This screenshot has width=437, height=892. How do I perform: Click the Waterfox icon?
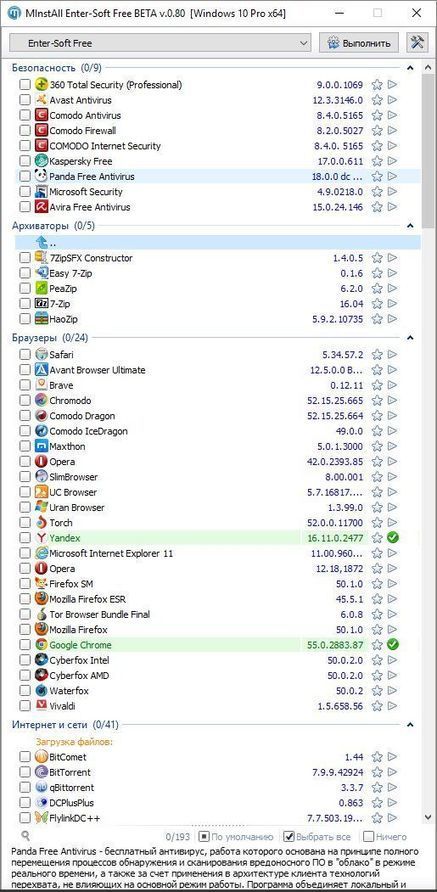coord(41,691)
